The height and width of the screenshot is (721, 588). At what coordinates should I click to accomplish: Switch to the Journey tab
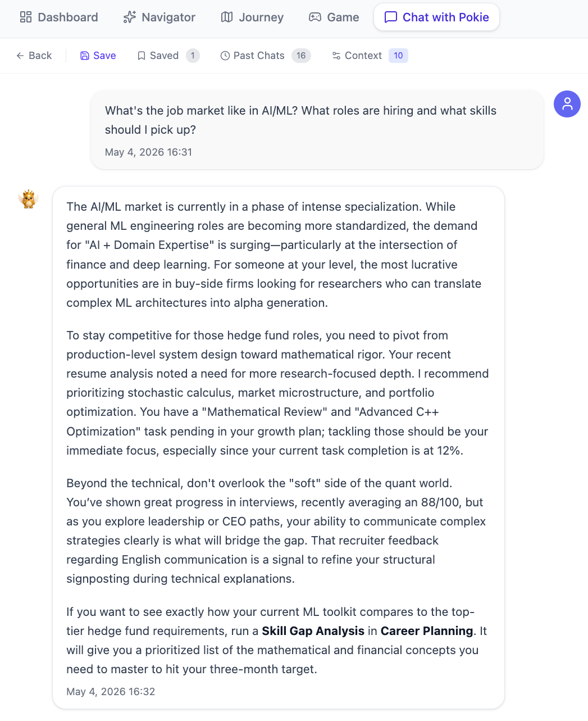tap(252, 17)
